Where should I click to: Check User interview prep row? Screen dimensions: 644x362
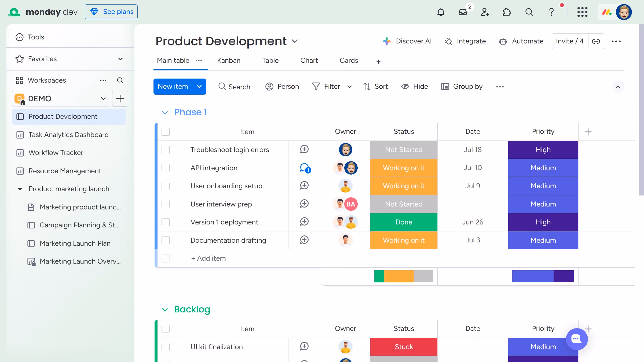(166, 204)
